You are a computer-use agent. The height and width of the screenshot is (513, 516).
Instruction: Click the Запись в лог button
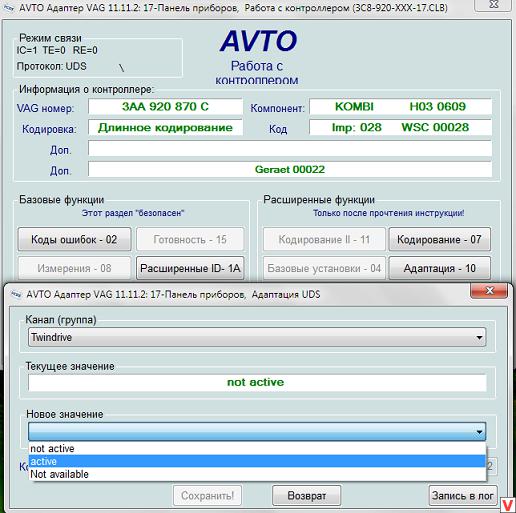click(x=463, y=495)
